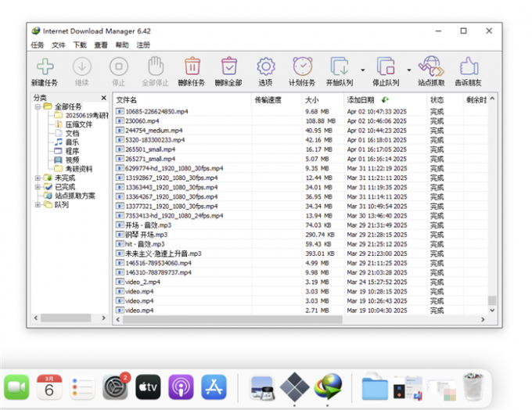
Task: Select file 10685-226624850.mp4
Action: pos(156,112)
